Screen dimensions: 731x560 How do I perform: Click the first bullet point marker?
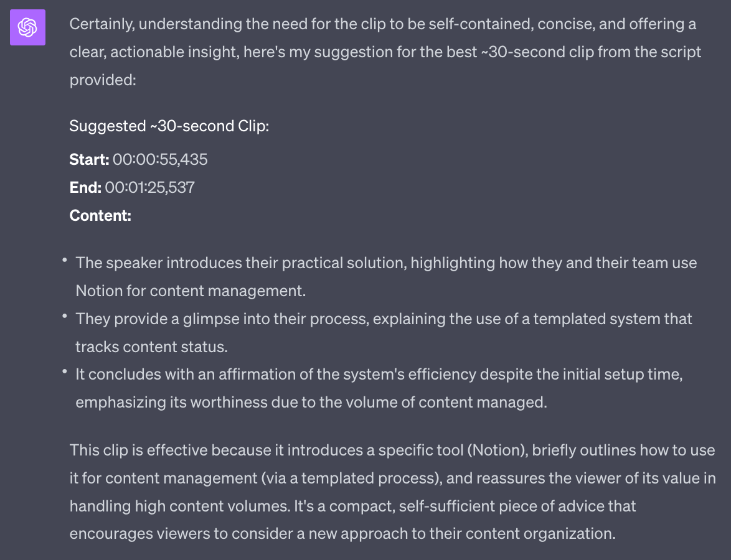coord(65,261)
